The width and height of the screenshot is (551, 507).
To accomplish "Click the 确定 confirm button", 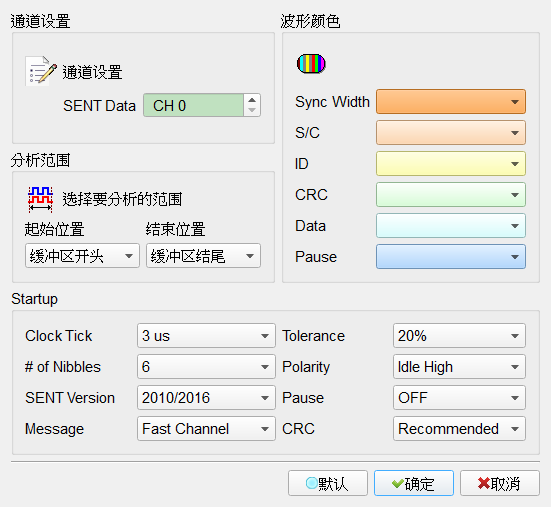I will click(x=414, y=483).
